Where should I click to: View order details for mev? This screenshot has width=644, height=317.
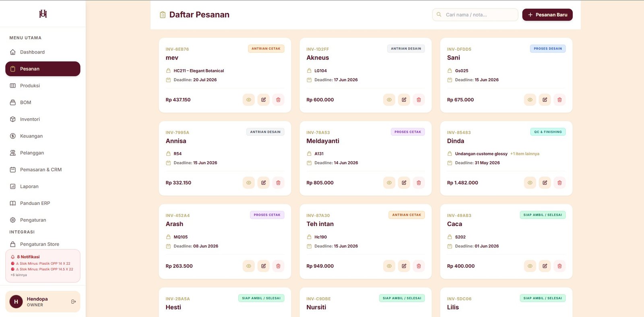pos(249,100)
